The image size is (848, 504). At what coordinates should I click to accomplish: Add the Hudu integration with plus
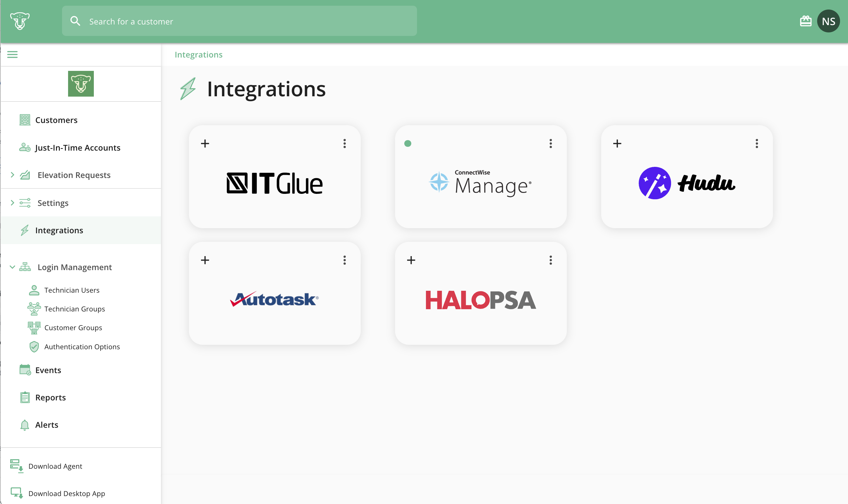(x=617, y=143)
